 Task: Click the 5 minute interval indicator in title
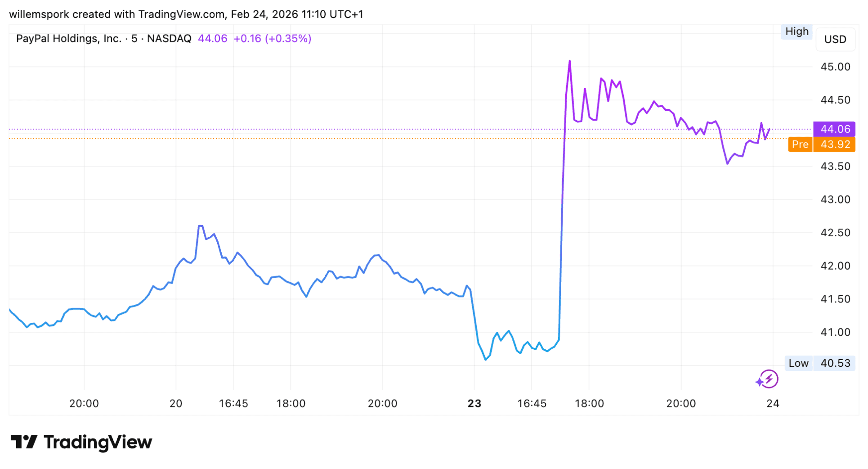134,39
